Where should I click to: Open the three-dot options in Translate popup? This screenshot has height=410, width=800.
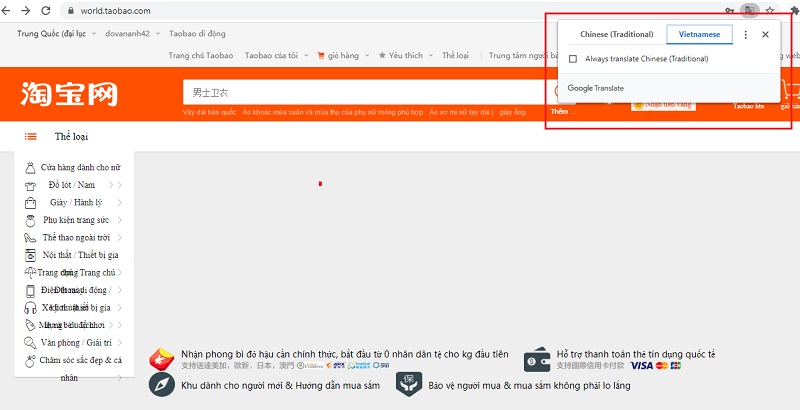(x=745, y=35)
